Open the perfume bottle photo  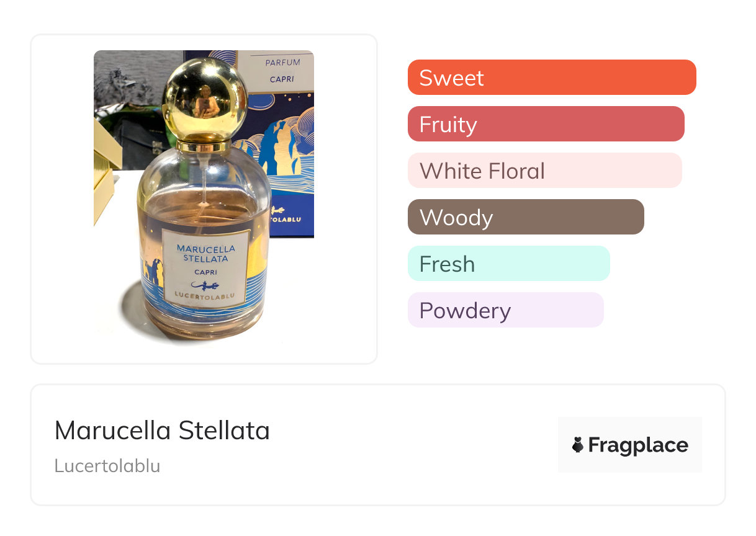(x=204, y=199)
